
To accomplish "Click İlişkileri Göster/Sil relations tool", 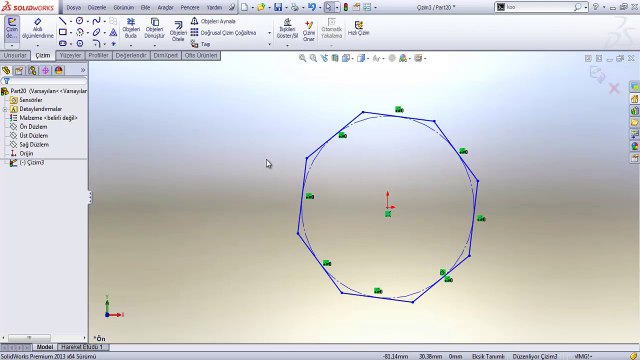I will pyautogui.click(x=287, y=28).
